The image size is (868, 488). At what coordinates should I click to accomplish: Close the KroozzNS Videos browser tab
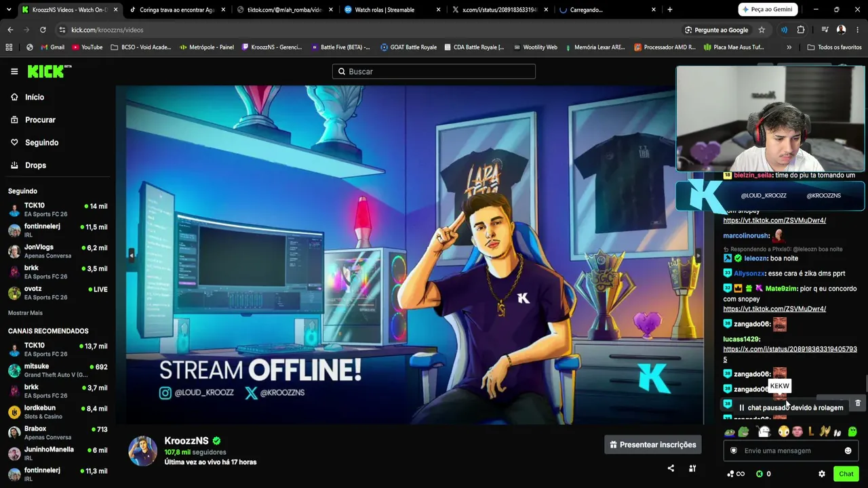tap(115, 9)
